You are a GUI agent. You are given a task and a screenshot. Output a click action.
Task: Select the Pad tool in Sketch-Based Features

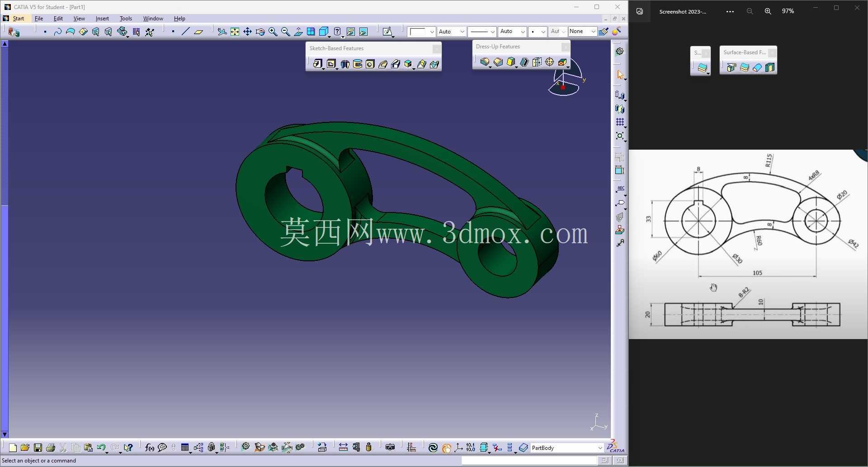point(317,64)
